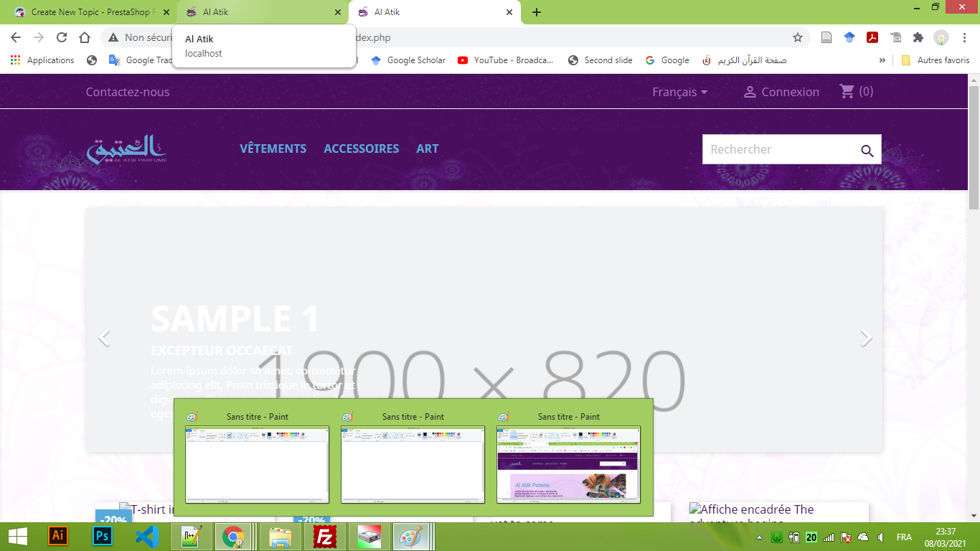
Task: Open the VÊTEMENTS menu
Action: (x=273, y=149)
